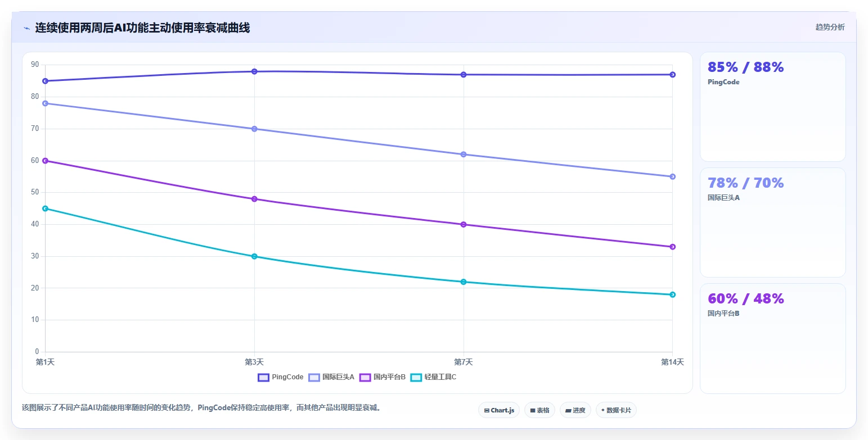Click the 第7天 axis label
The height and width of the screenshot is (440, 868).
464,362
